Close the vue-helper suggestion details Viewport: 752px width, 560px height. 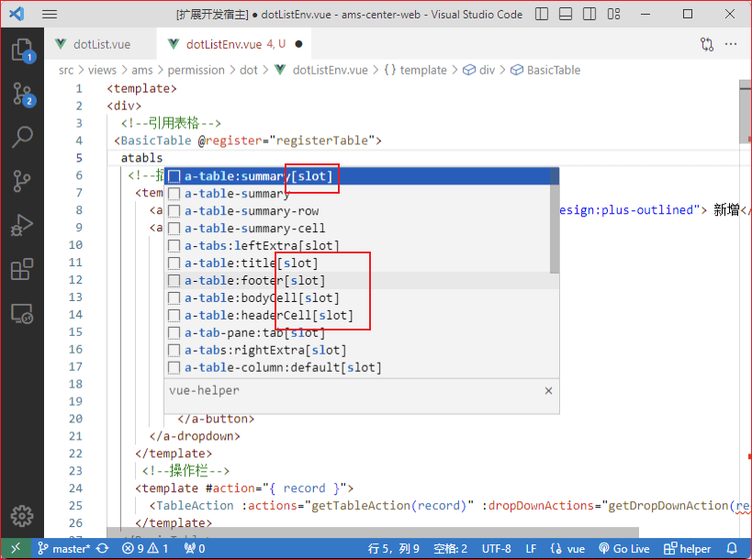(x=548, y=390)
